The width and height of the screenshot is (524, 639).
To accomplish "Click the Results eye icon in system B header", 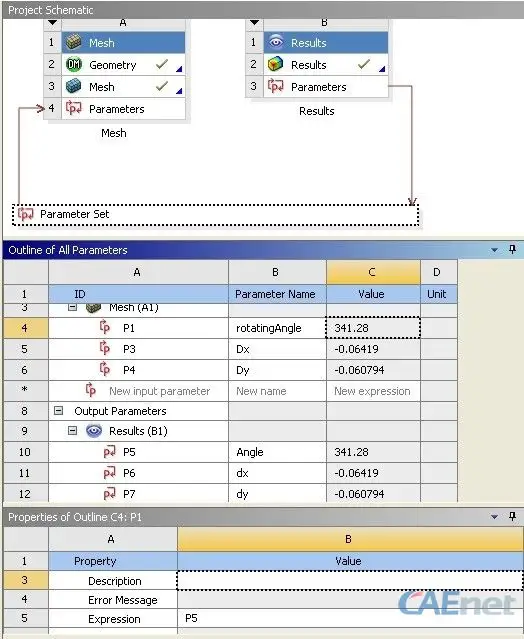I will coord(276,42).
